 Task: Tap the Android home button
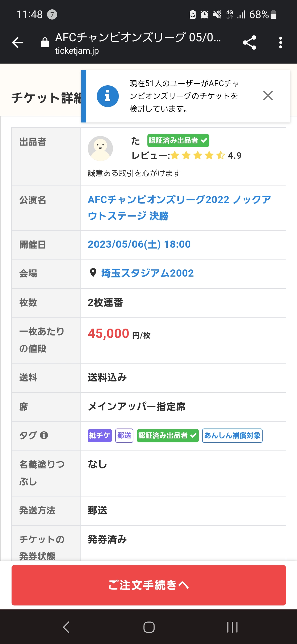[x=149, y=627]
